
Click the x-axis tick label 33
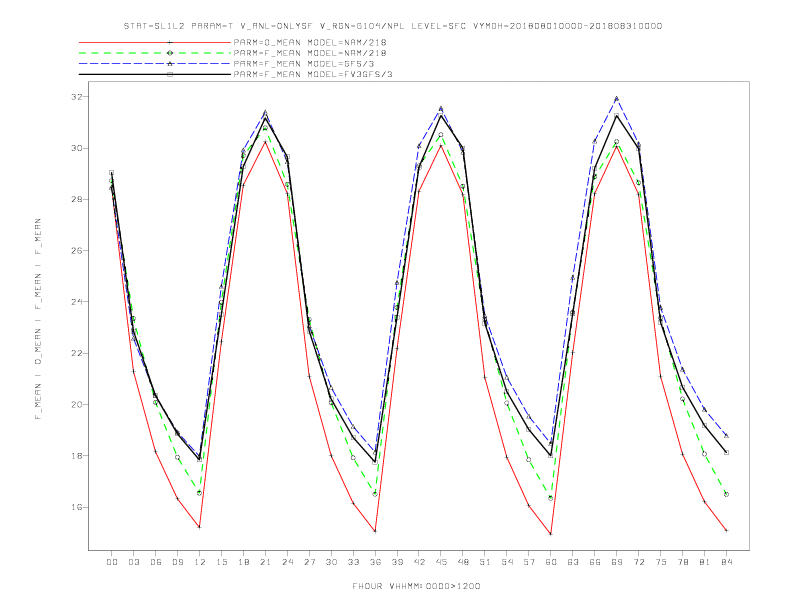[353, 562]
